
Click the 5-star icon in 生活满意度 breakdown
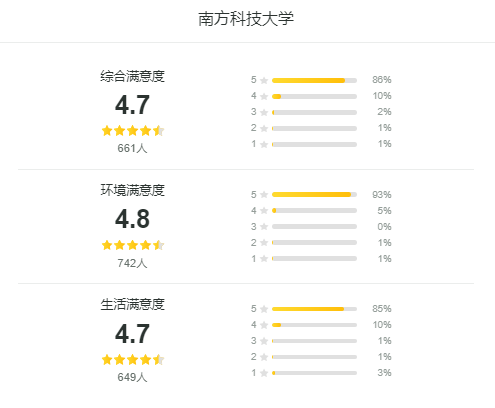(264, 309)
